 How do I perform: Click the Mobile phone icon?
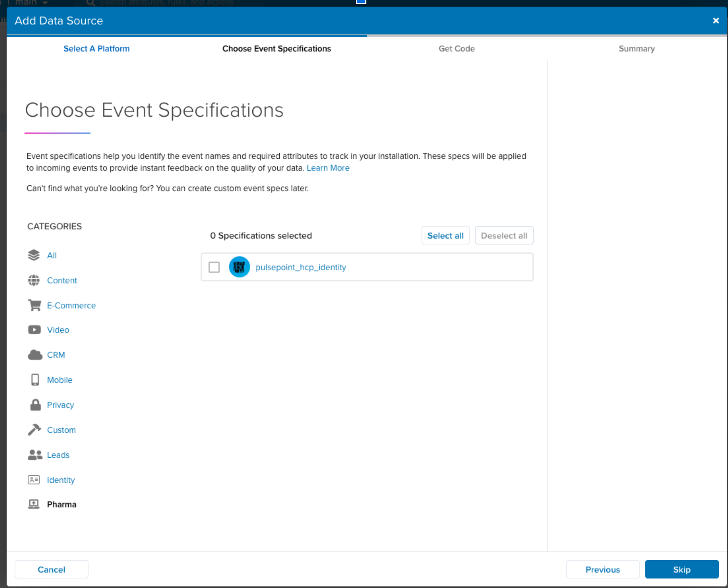[x=35, y=380]
